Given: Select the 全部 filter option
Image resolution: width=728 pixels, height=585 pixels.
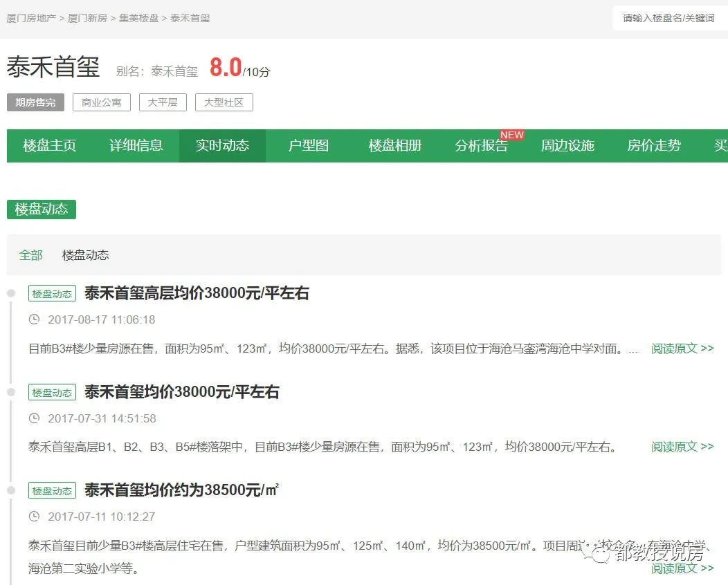Looking at the screenshot, I should click(x=30, y=254).
